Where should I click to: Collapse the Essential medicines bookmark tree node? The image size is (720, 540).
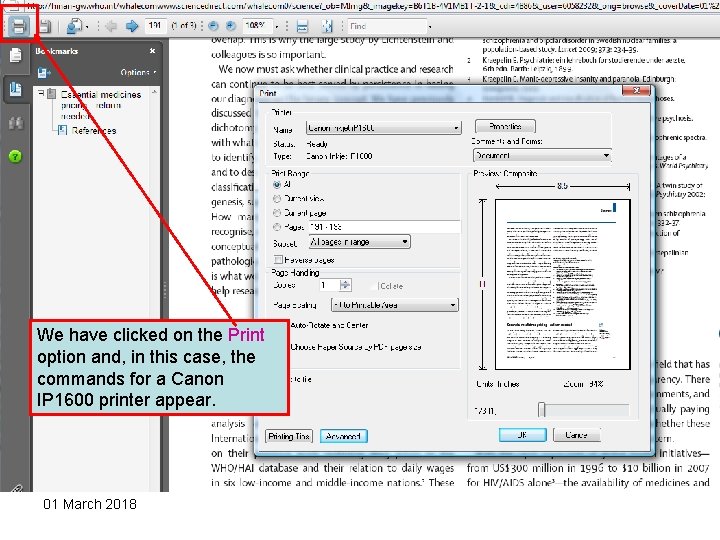tap(41, 93)
